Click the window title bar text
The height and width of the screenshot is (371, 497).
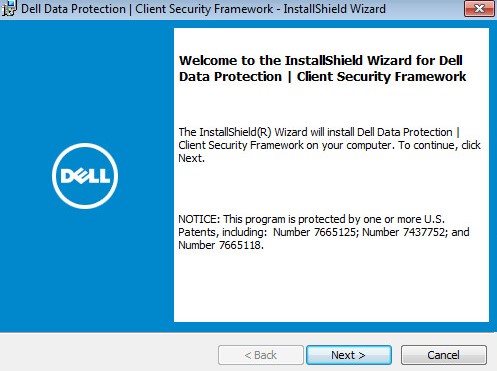(x=203, y=9)
